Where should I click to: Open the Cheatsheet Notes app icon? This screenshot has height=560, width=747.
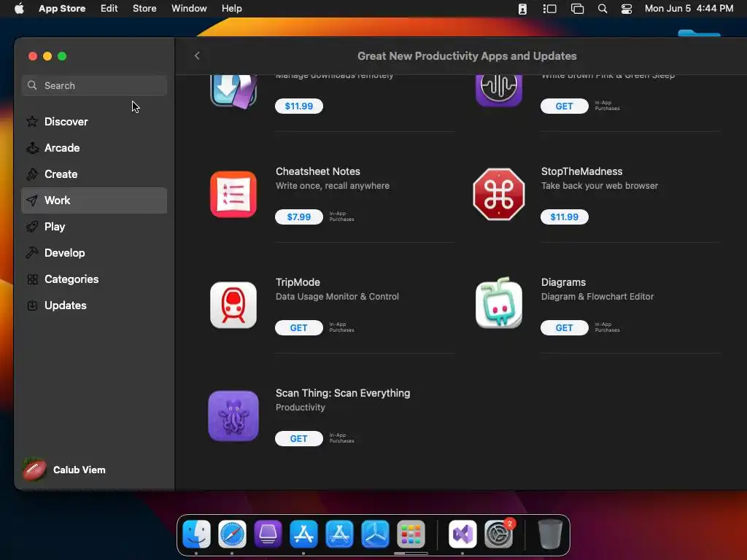pos(233,194)
